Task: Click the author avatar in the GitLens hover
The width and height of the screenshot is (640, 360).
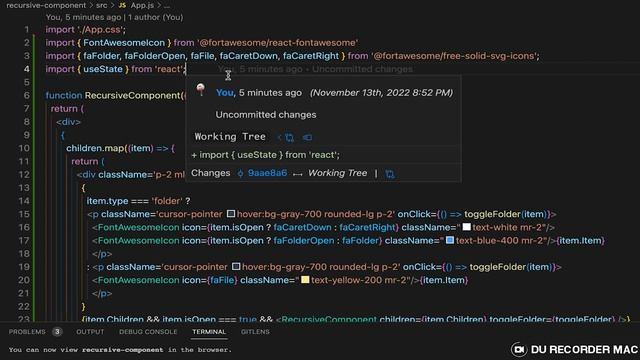Action: pos(201,89)
